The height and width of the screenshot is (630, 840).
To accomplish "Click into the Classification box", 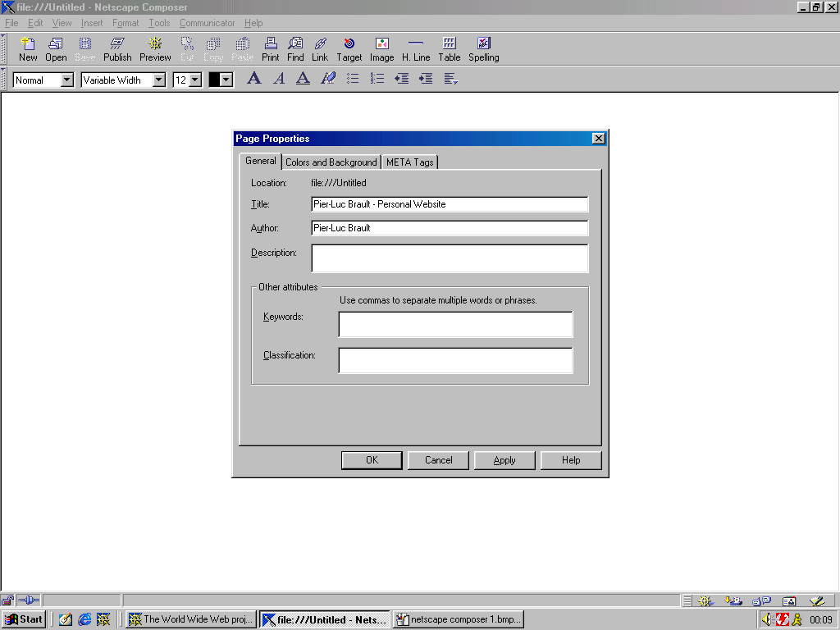I will (455, 361).
